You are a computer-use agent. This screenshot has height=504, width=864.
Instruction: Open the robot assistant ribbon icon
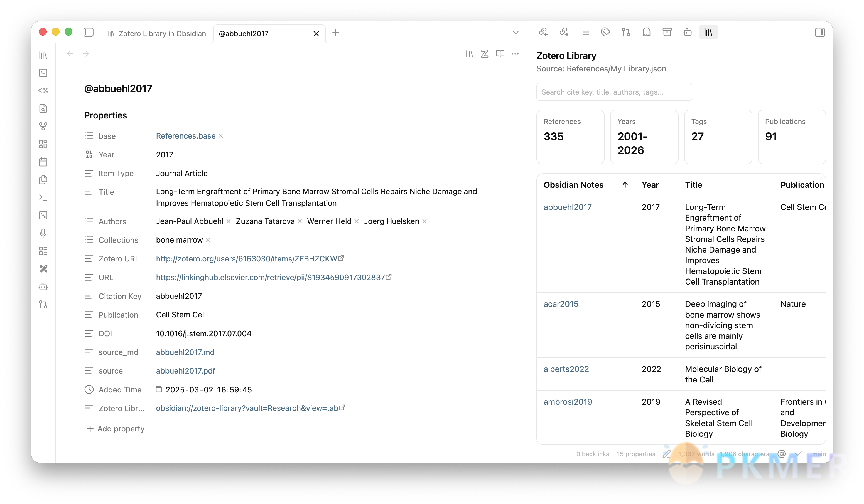pos(43,287)
